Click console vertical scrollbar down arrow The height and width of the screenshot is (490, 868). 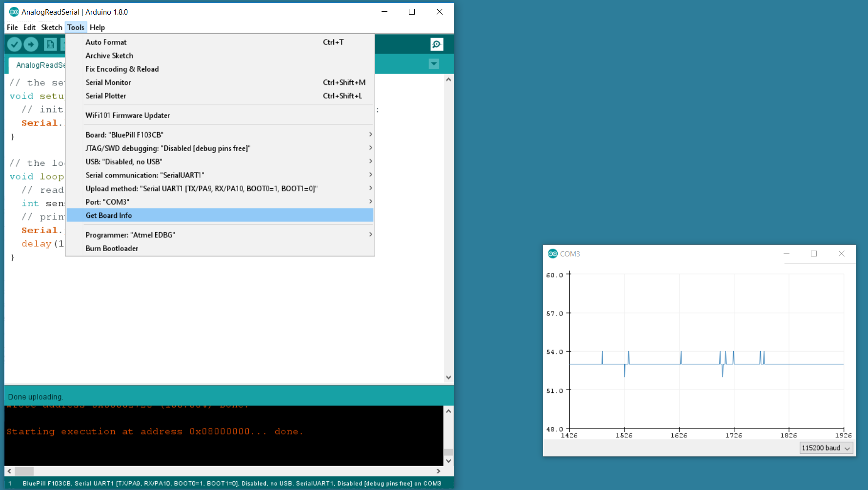point(448,461)
